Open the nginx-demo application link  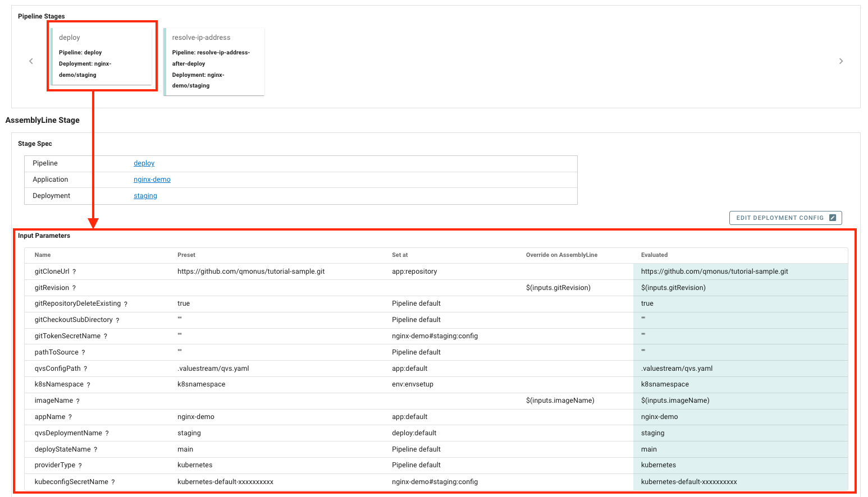[152, 180]
